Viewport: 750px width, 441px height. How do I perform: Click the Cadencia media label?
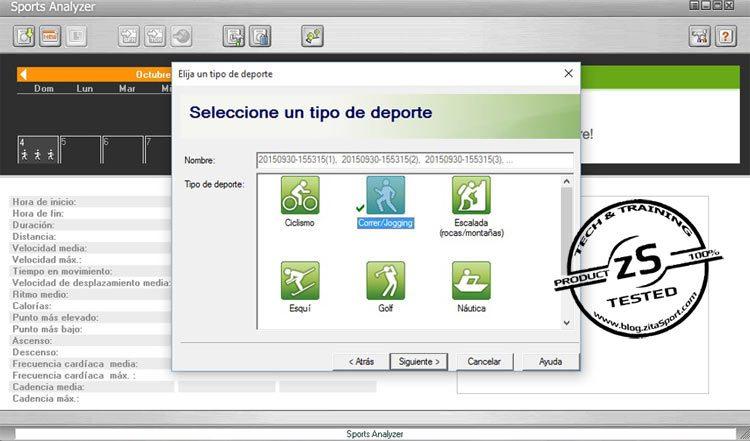click(x=48, y=387)
